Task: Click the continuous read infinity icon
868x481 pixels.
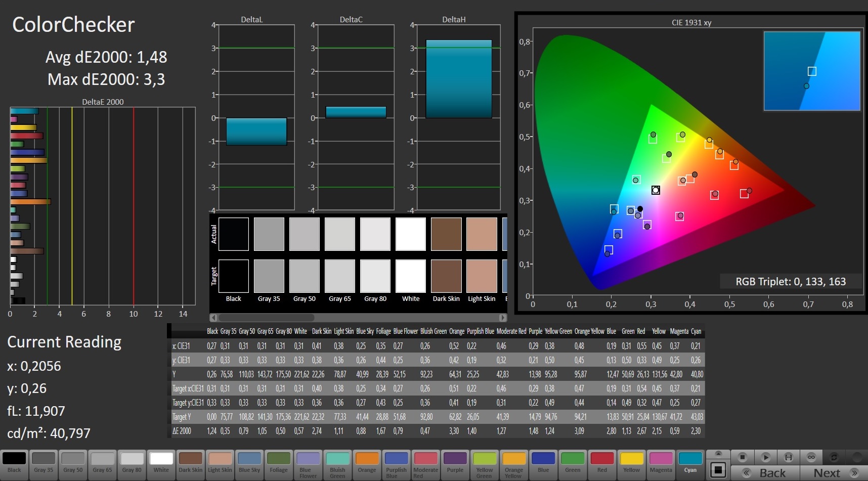Action: 811,457
